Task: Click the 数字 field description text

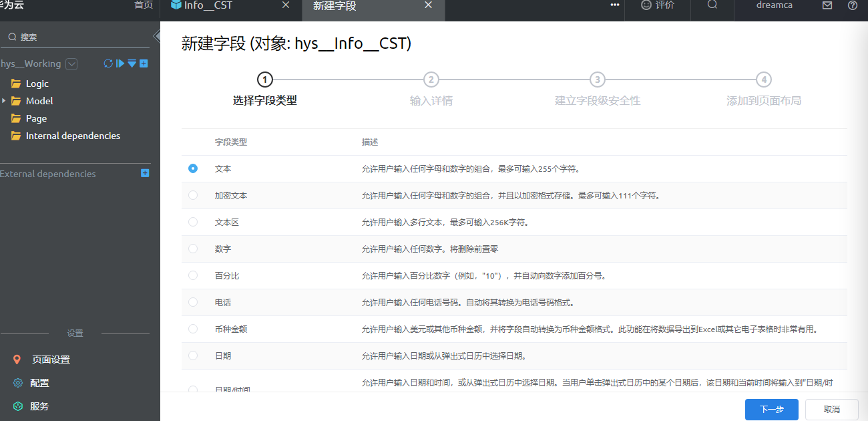Action: (x=430, y=249)
